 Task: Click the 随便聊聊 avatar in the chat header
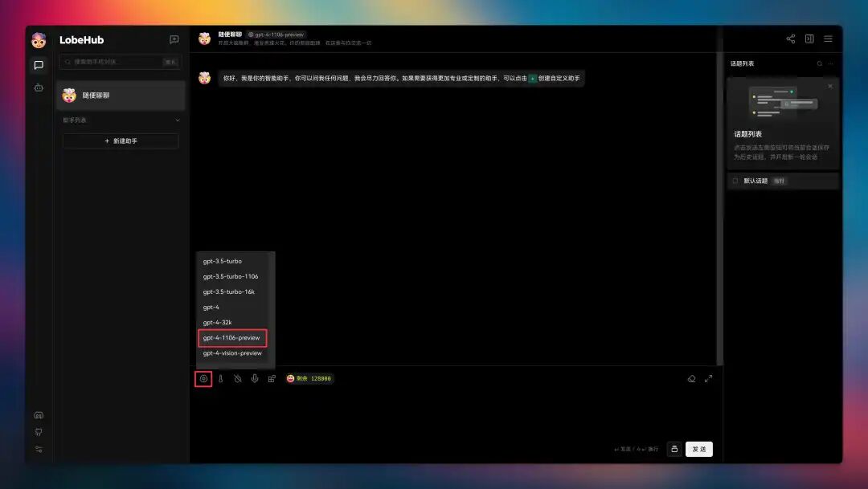205,39
